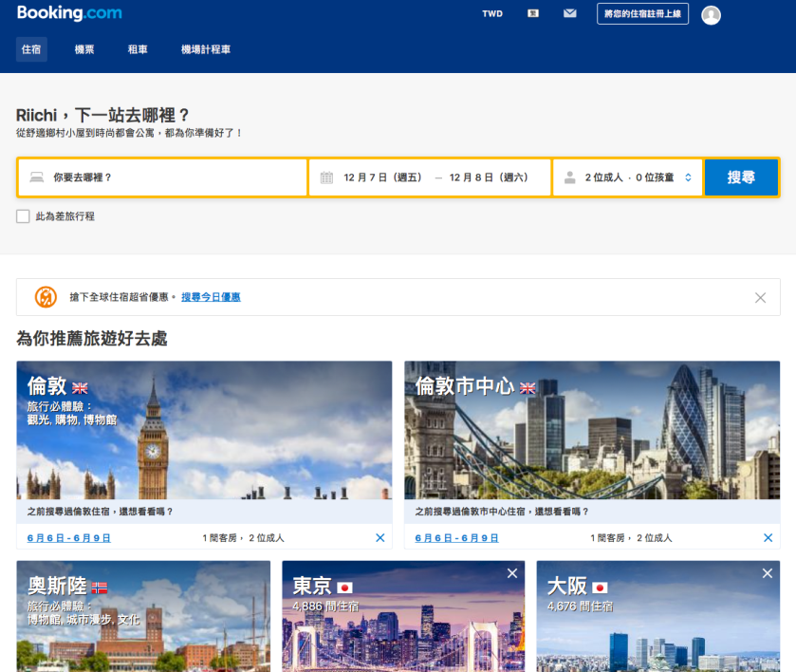Switch to the 機票 tab
Viewport: 796px width, 672px height.
click(84, 49)
